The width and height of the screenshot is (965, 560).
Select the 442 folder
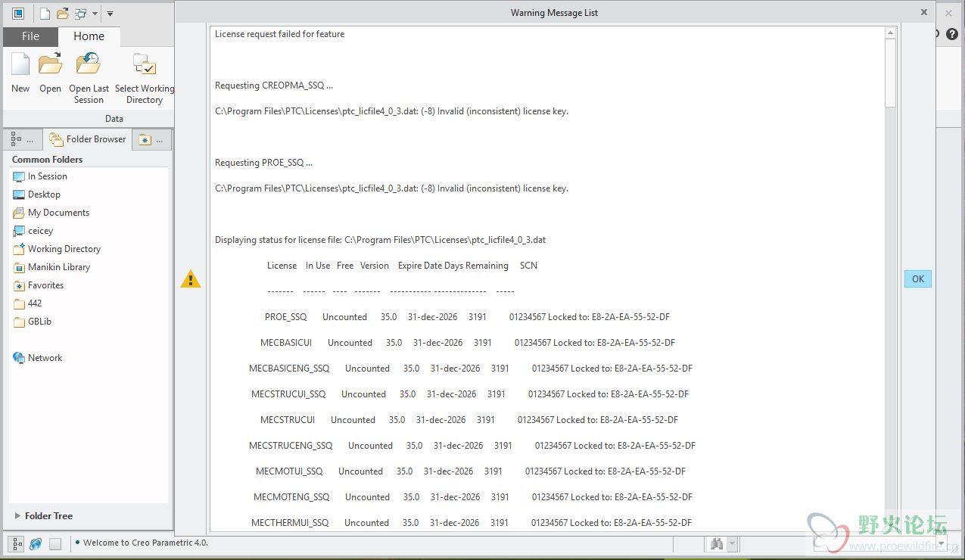34,303
